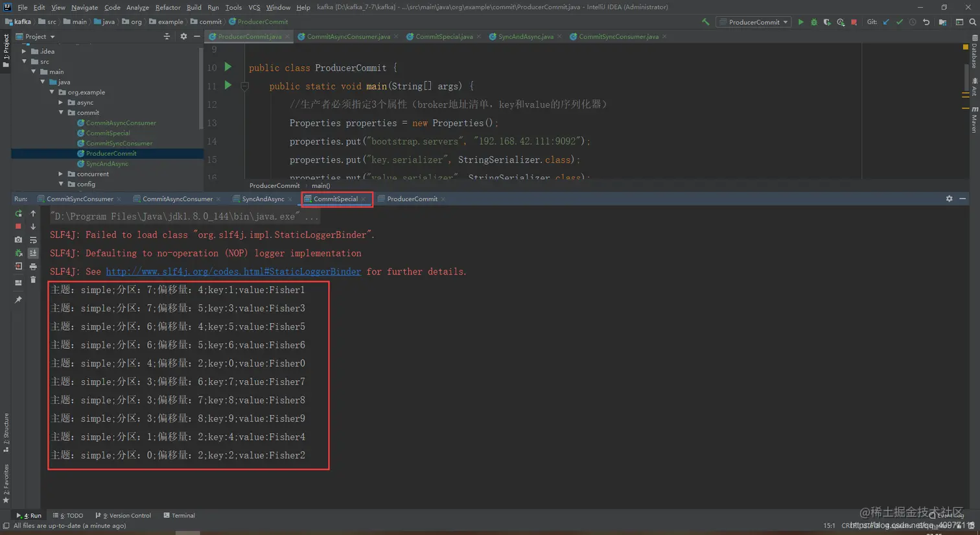980x535 pixels.
Task: Open CommitSyncConsumer in the project tree
Action: point(119,143)
